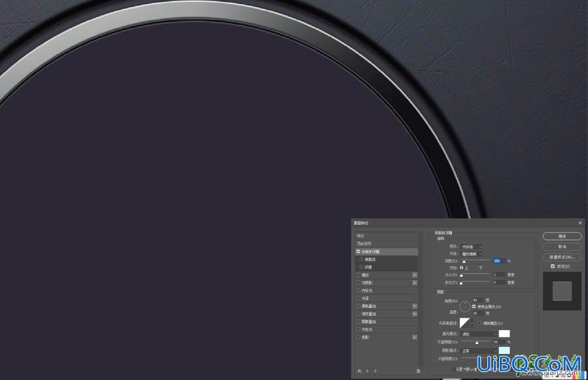The width and height of the screenshot is (588, 380).
Task: Enable the 外发光 (Outer Glow) checkbox
Action: coord(358,329)
